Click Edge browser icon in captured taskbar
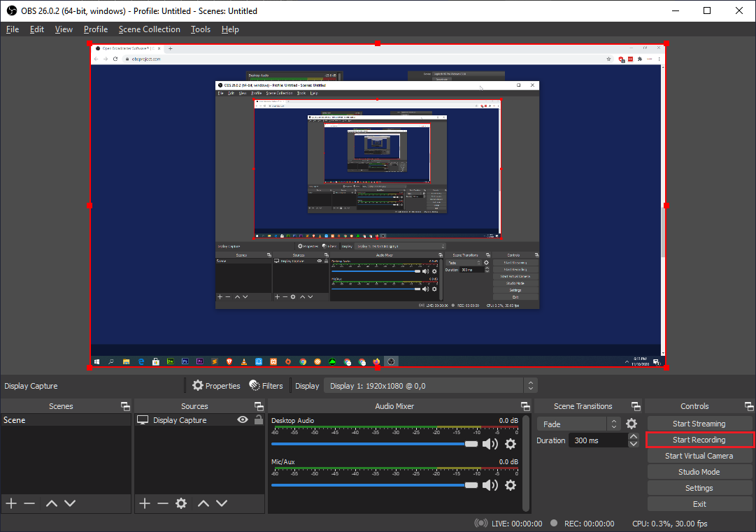The image size is (756, 532). (141, 361)
